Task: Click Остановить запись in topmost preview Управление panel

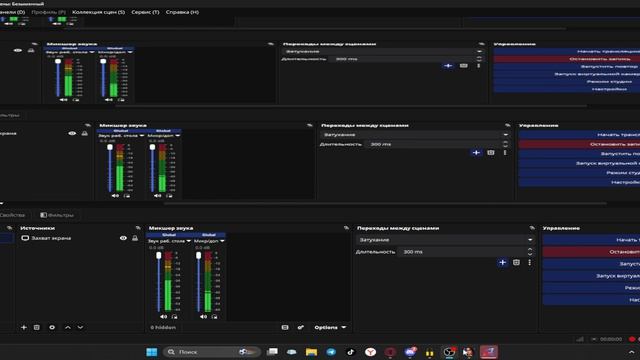Action: [567, 59]
